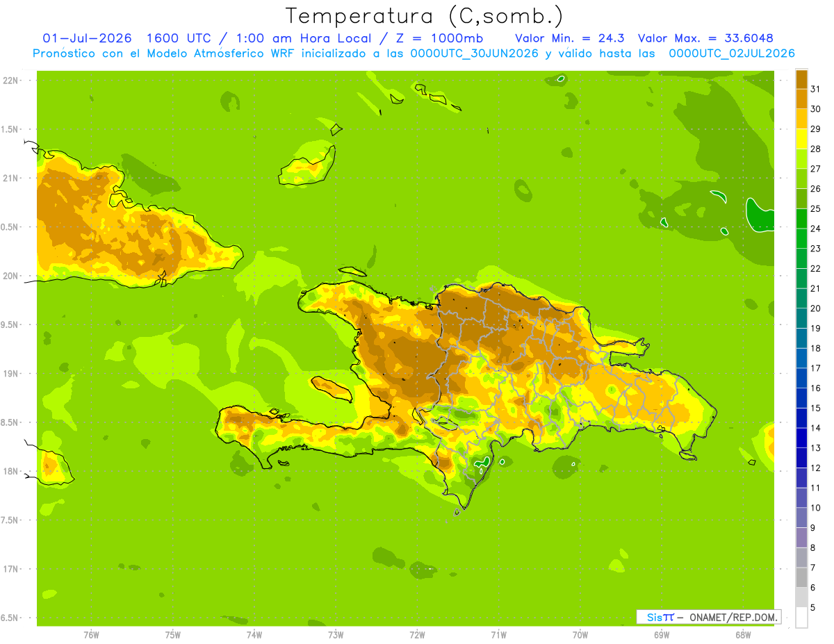Select the date text "01-Jul-2026"
The image size is (834, 644).
pos(87,38)
